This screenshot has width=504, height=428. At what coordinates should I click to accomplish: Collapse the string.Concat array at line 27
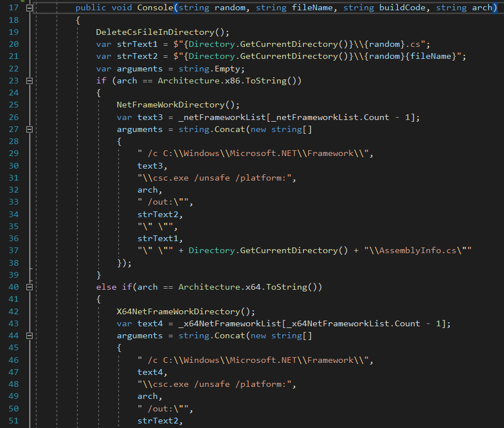[29, 129]
